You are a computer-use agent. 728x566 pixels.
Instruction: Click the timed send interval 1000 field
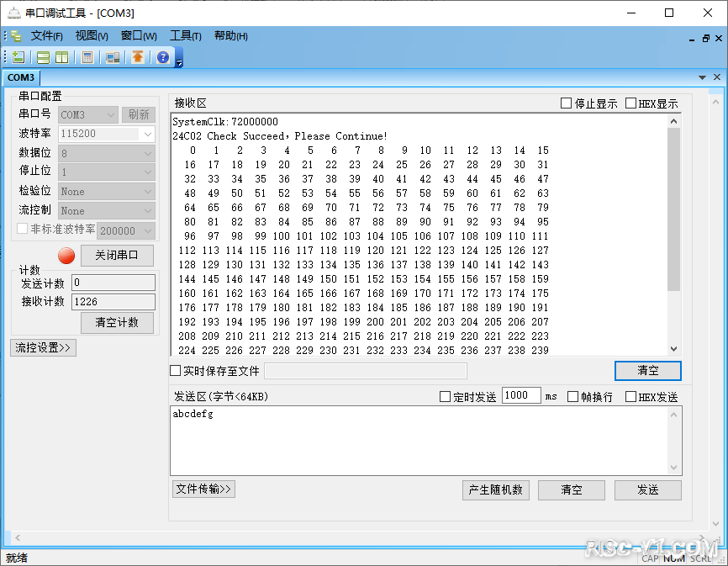point(521,395)
